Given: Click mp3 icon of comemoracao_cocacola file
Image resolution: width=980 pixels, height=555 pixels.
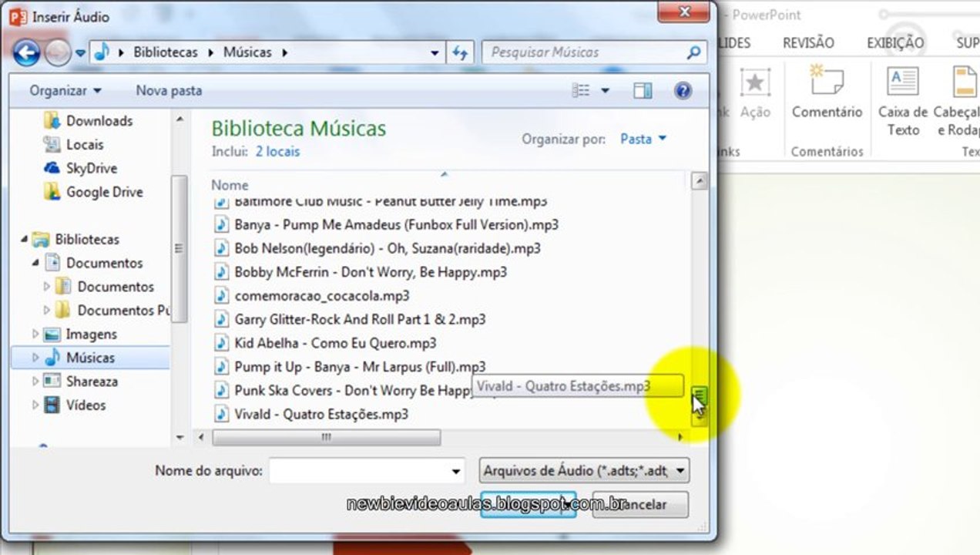Looking at the screenshot, I should [x=222, y=296].
